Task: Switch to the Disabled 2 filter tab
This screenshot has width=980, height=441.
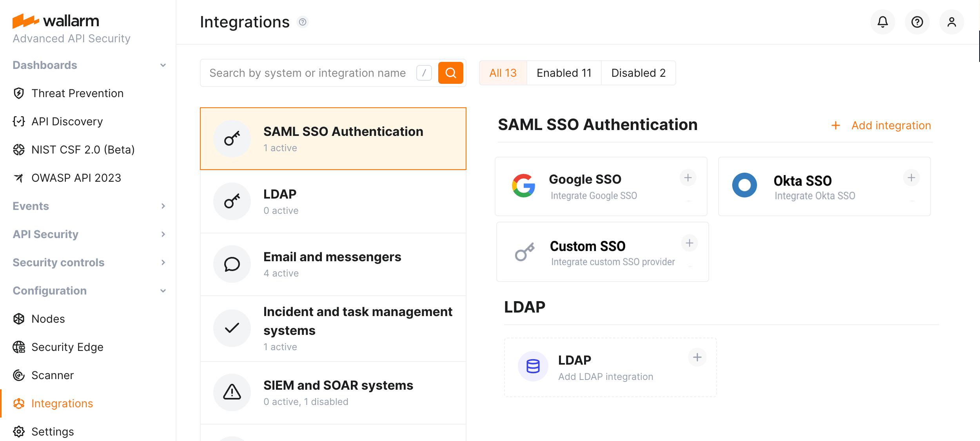Action: click(x=638, y=72)
